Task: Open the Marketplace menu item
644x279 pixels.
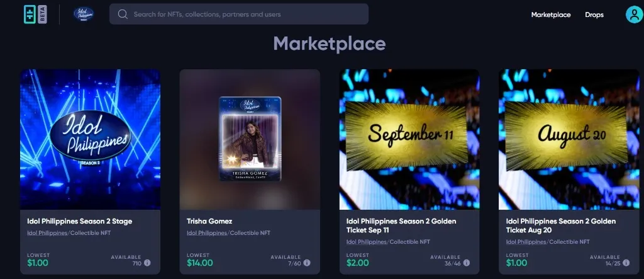Action: click(x=551, y=14)
